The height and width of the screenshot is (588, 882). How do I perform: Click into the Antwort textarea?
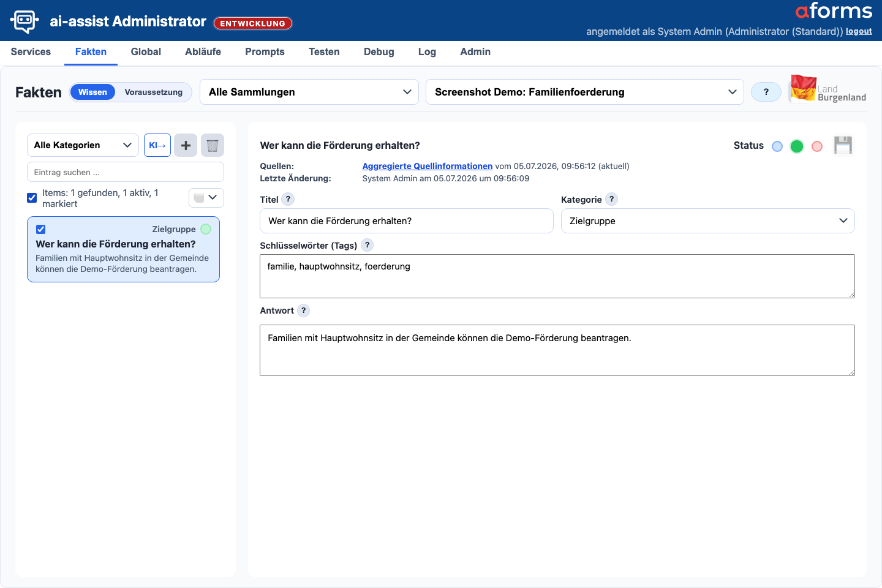point(557,350)
